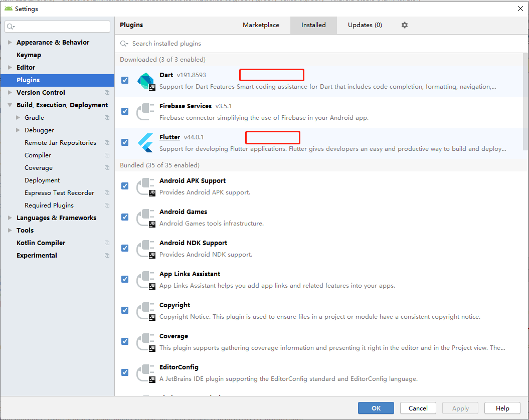
Task: Uncheck the Android APK Support plugin
Action: pyautogui.click(x=125, y=186)
